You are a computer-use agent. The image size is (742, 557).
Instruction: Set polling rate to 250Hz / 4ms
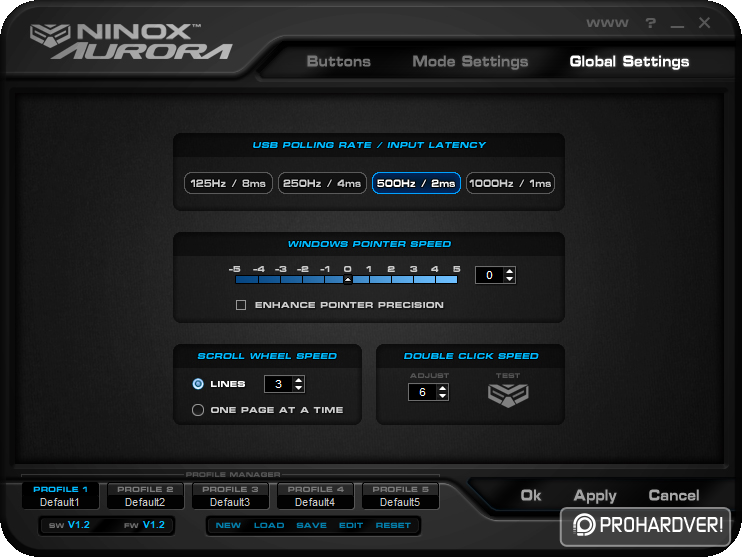point(322,183)
